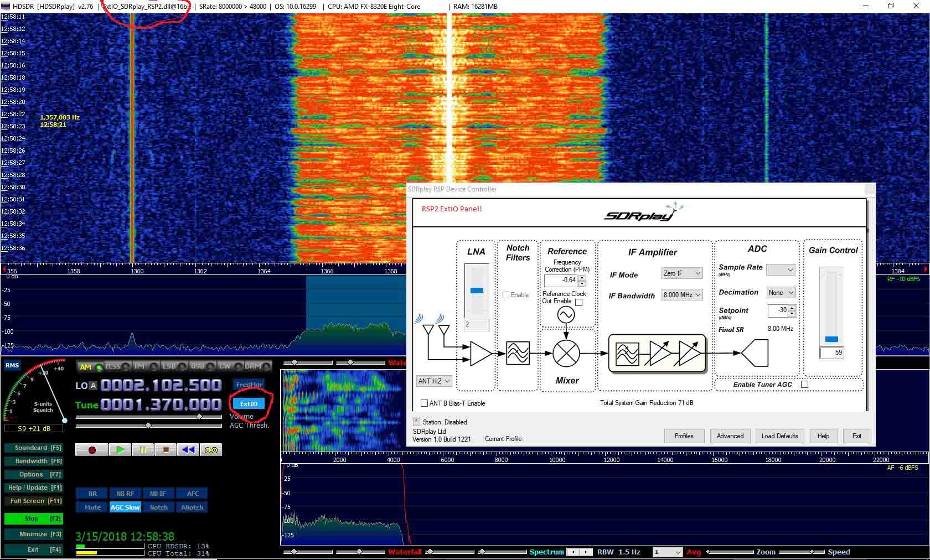Click the yellow pause button
Viewport: 930px width, 560px height.
pyautogui.click(x=143, y=450)
